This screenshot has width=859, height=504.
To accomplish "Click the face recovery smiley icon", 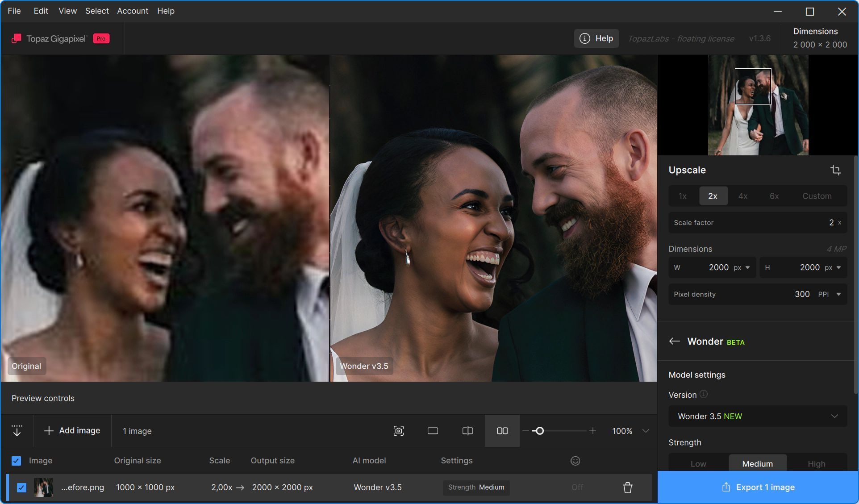I will (575, 461).
